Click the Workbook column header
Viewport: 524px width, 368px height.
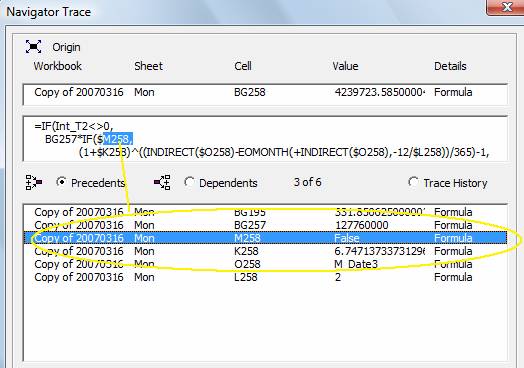tap(57, 66)
